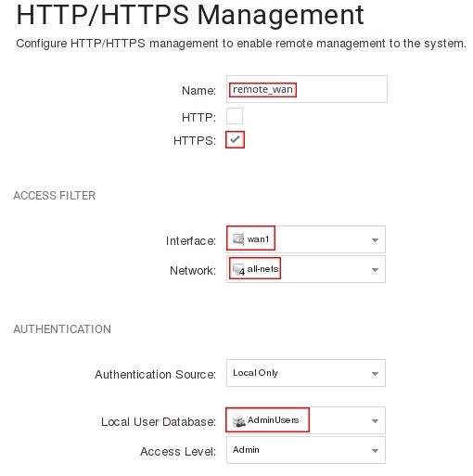The image size is (473, 476).
Task: Enable the HTTP checkbox
Action: 235,116
